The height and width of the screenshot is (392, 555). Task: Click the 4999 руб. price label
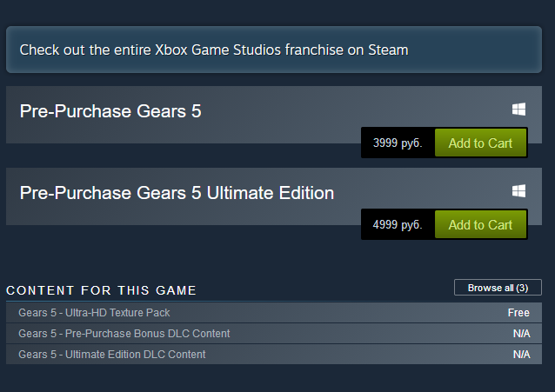point(398,225)
